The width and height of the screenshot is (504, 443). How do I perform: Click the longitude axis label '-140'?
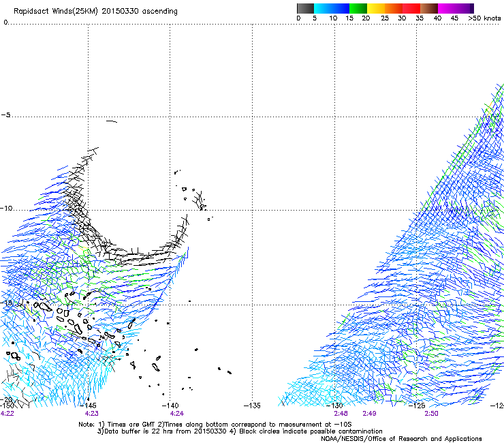point(170,406)
